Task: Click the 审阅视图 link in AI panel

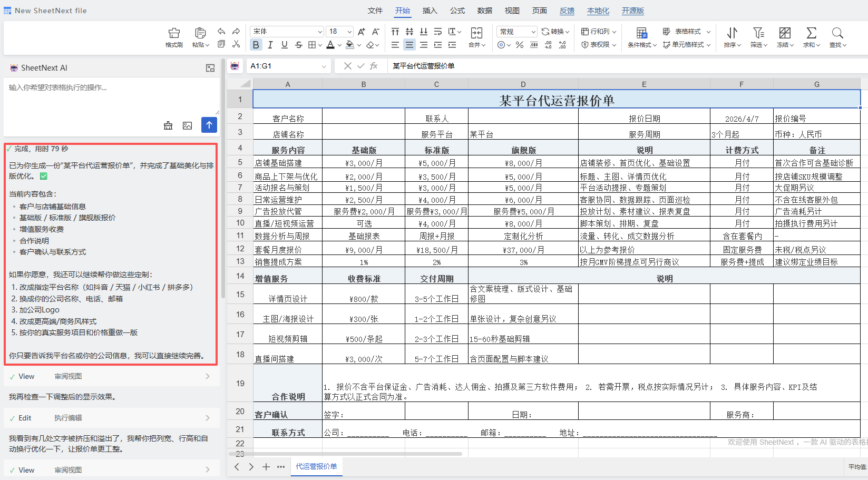Action: [67, 376]
